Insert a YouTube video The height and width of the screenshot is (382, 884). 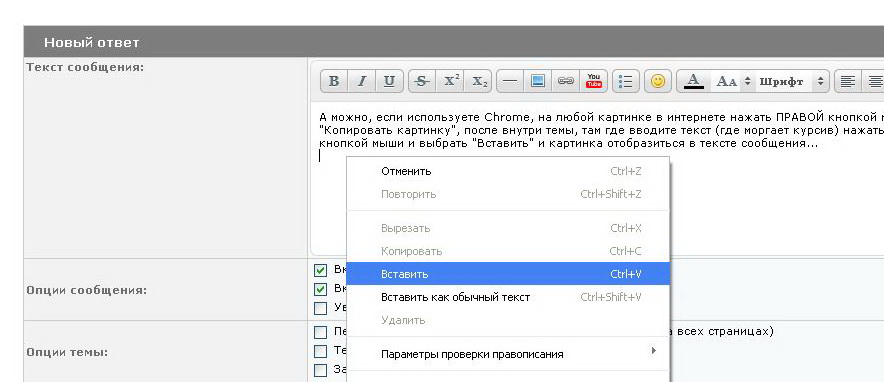[593, 81]
